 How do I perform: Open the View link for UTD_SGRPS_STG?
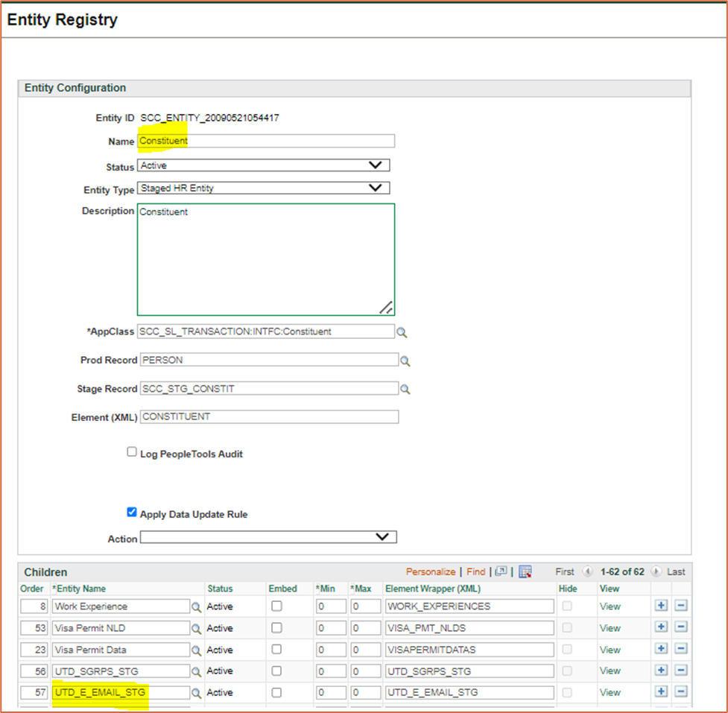click(610, 671)
